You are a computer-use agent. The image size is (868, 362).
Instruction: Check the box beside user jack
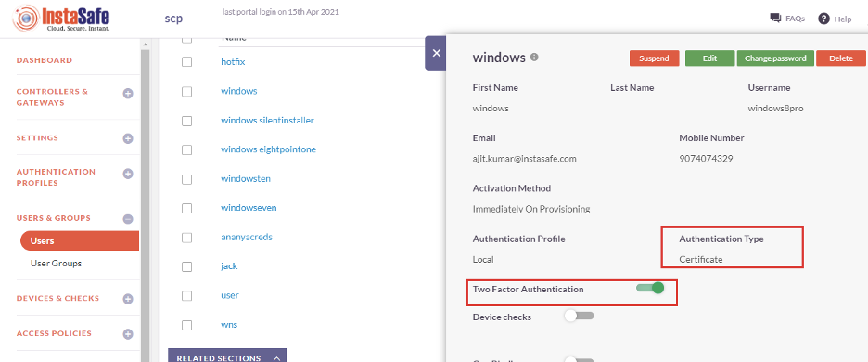[187, 266]
